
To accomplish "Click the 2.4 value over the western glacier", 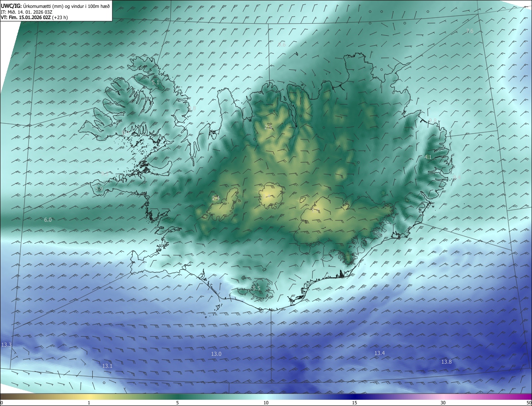I will pyautogui.click(x=216, y=198).
